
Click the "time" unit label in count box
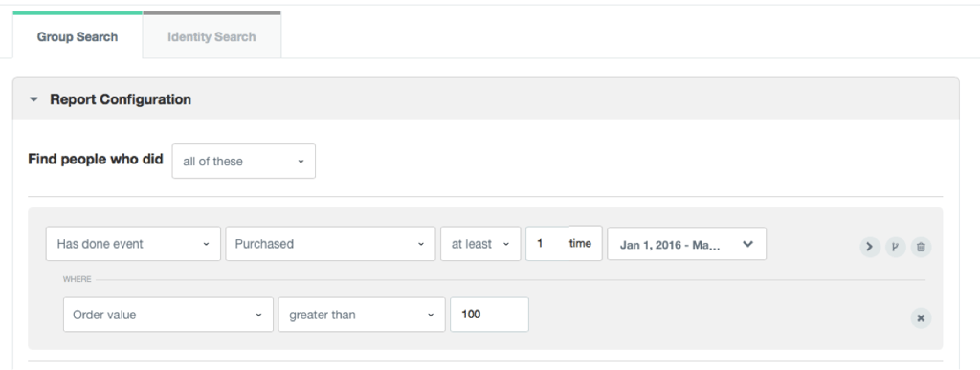580,244
